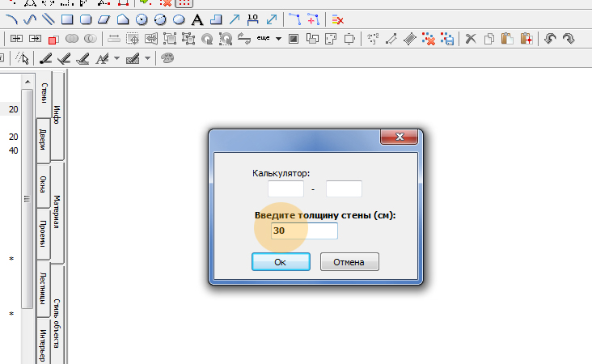The width and height of the screenshot is (592, 364).
Task: Select the text tool letter A icon
Action: [x=197, y=19]
